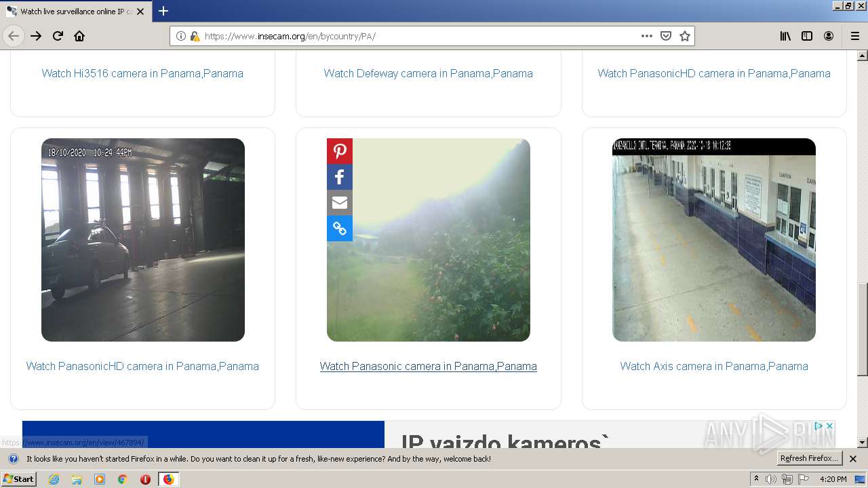Image resolution: width=868 pixels, height=488 pixels.
Task: View the Manzanillo terminal camera thumbnail
Action: click(714, 240)
